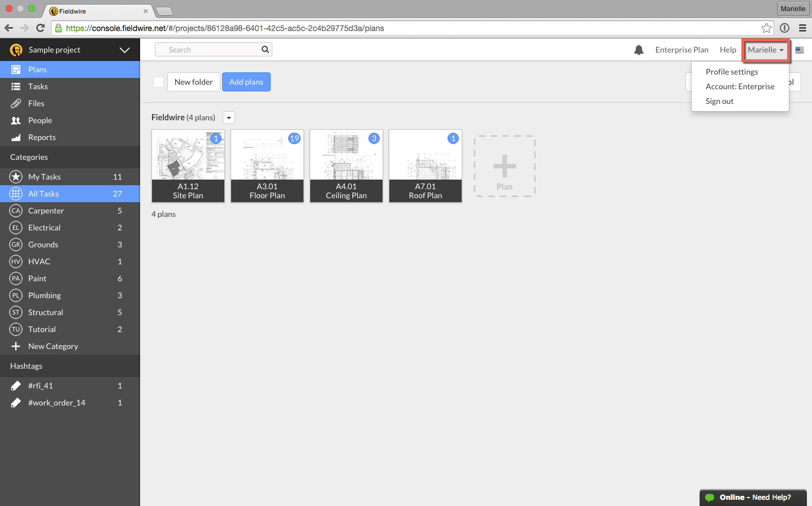812x506 pixels.
Task: Click the "4 plans" count text
Action: pyautogui.click(x=163, y=214)
